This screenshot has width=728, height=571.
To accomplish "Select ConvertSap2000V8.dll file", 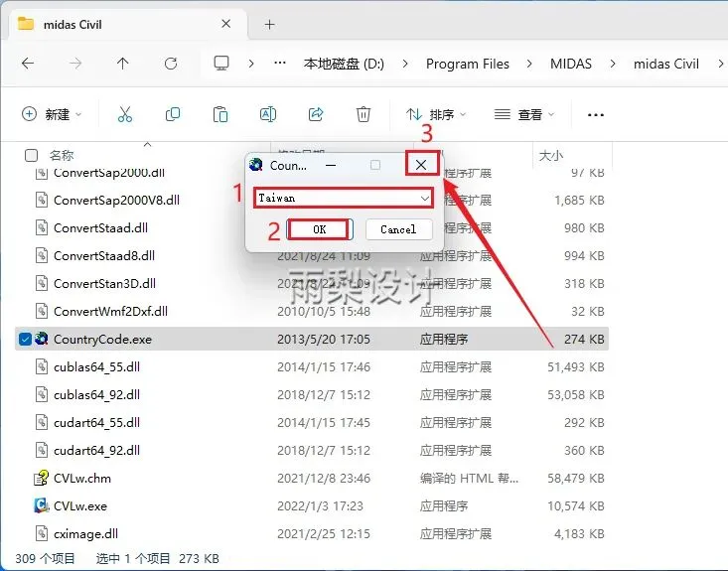I will [x=116, y=200].
